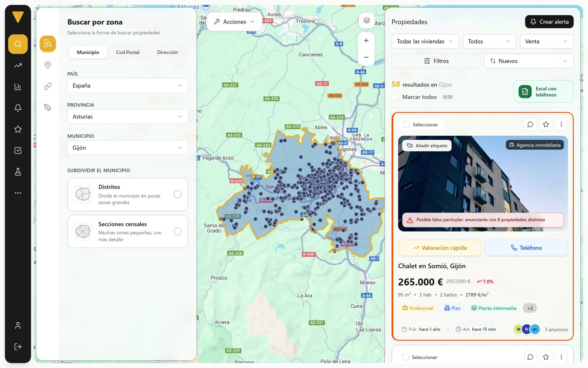Open the Municipio dropdown showing Gijón
Viewport: 588px width, 368px height.
point(128,148)
